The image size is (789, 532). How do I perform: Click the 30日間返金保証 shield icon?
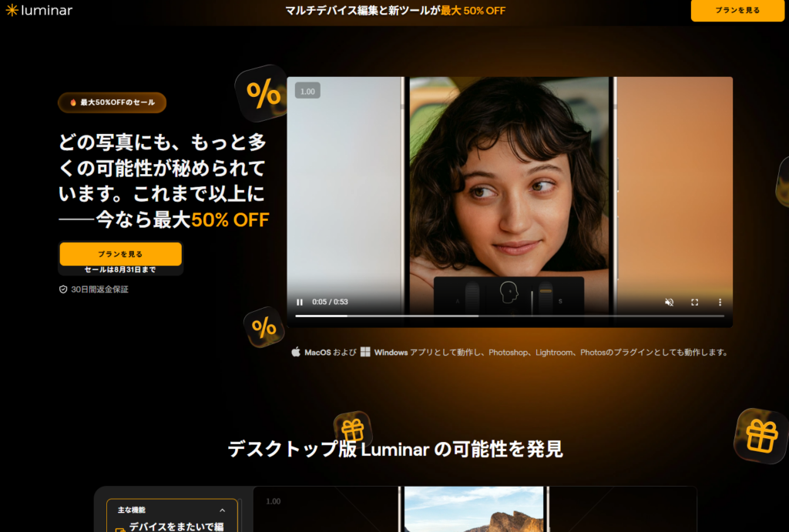coord(63,289)
